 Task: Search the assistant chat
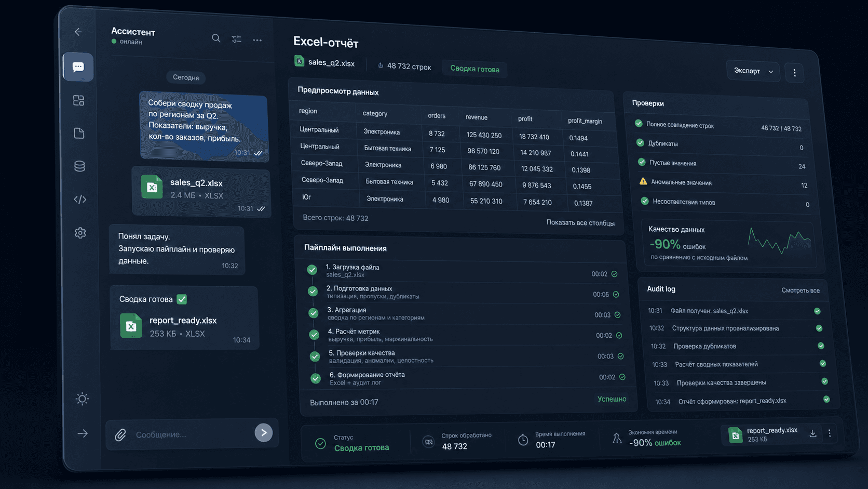[x=216, y=38]
